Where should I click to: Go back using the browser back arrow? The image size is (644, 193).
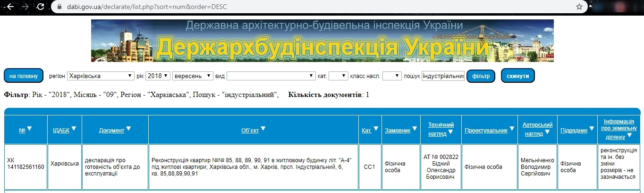(x=10, y=7)
